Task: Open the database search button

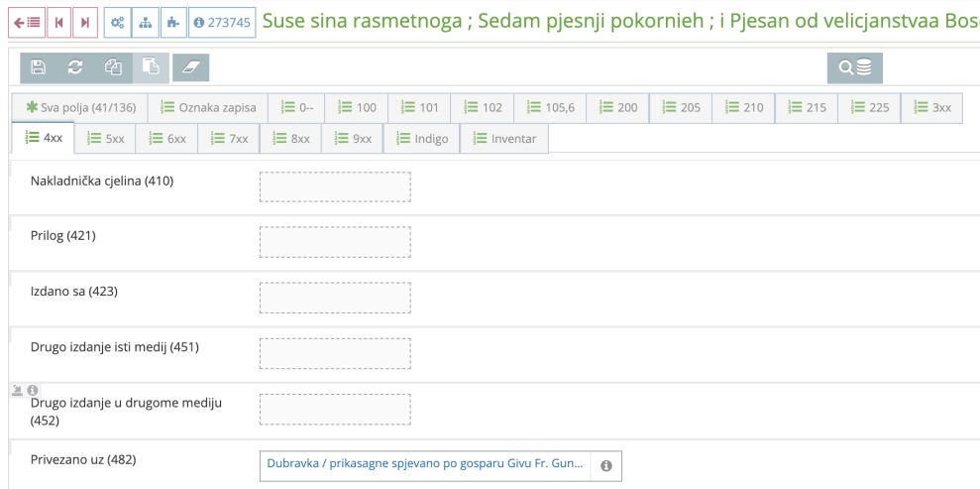Action: coord(855,67)
